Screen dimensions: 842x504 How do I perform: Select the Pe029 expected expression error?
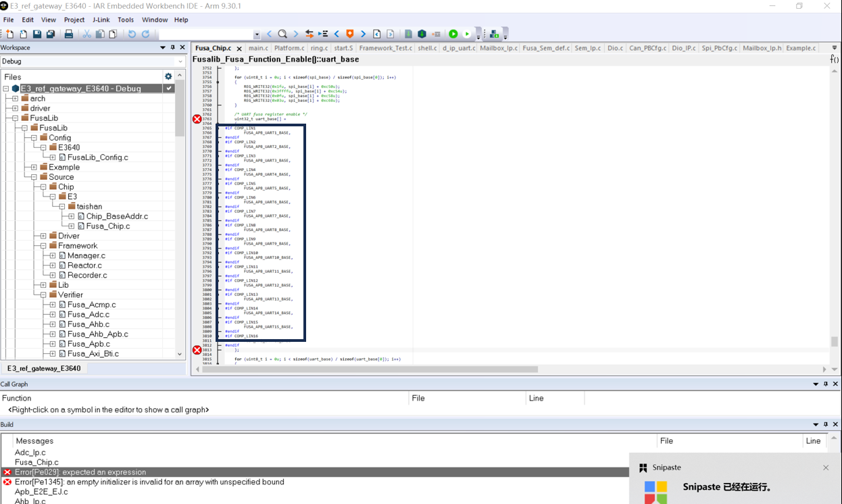[x=80, y=472]
